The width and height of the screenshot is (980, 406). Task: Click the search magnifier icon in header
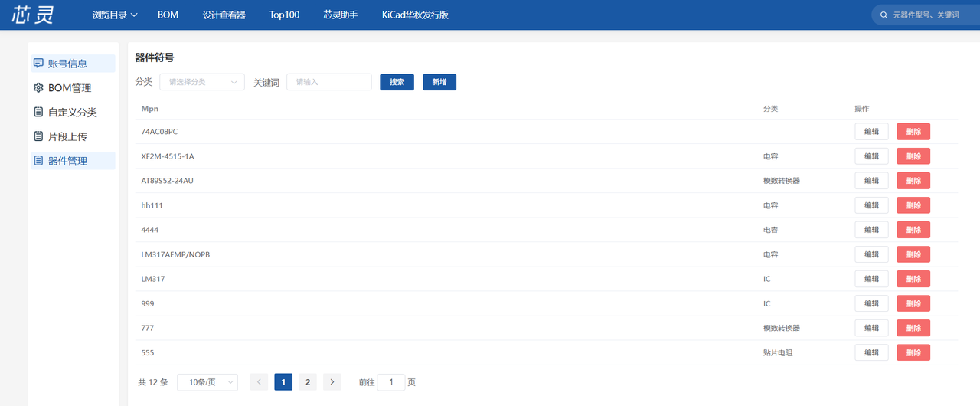click(x=884, y=15)
